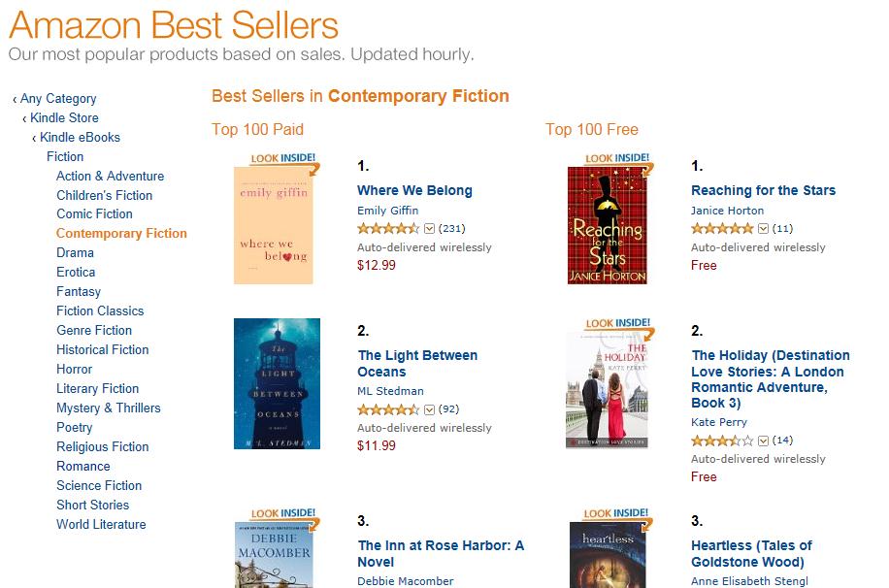Expand rating dropdown for Where We Belong
889x588 pixels.
pyautogui.click(x=430, y=229)
